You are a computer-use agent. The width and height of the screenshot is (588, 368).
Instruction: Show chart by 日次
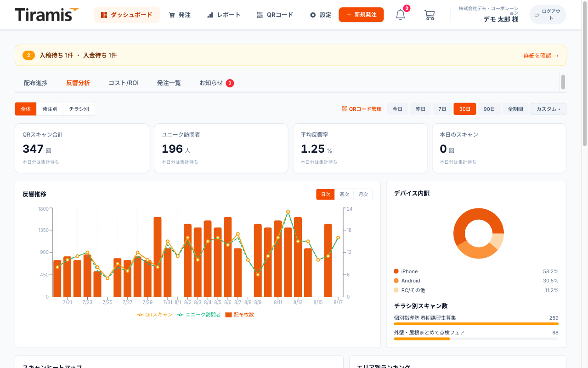pyautogui.click(x=326, y=194)
